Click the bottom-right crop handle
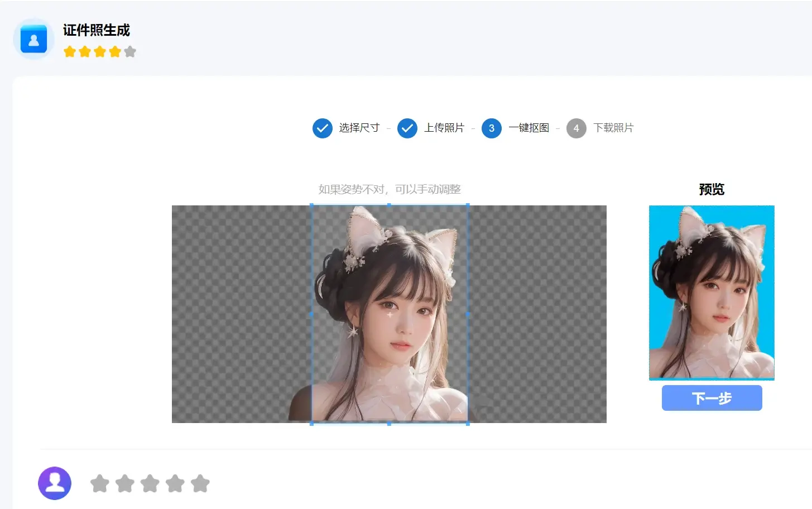The height and width of the screenshot is (509, 812). pos(468,424)
